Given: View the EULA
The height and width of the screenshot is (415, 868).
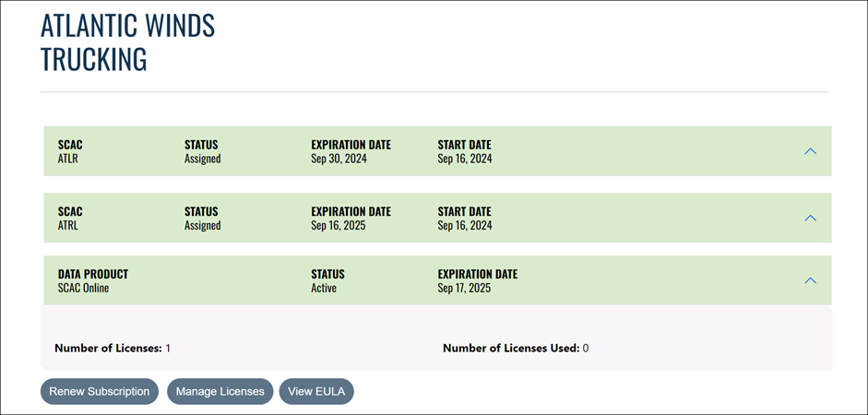Looking at the screenshot, I should 316,391.
